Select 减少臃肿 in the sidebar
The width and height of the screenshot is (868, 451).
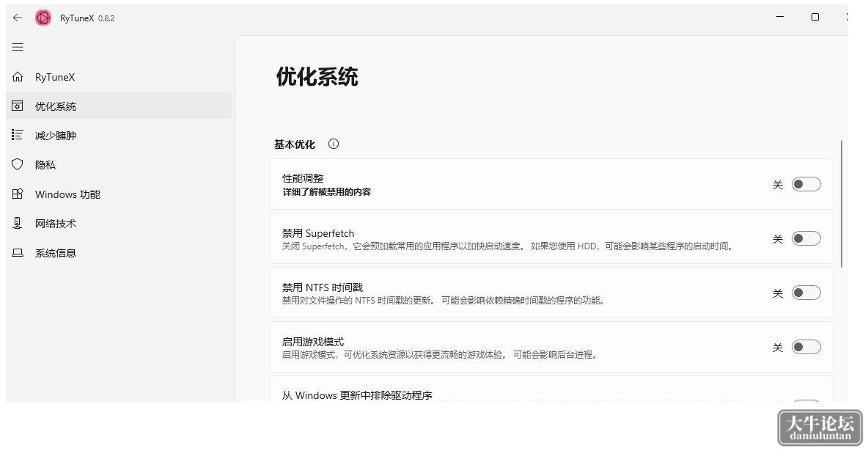pos(119,135)
